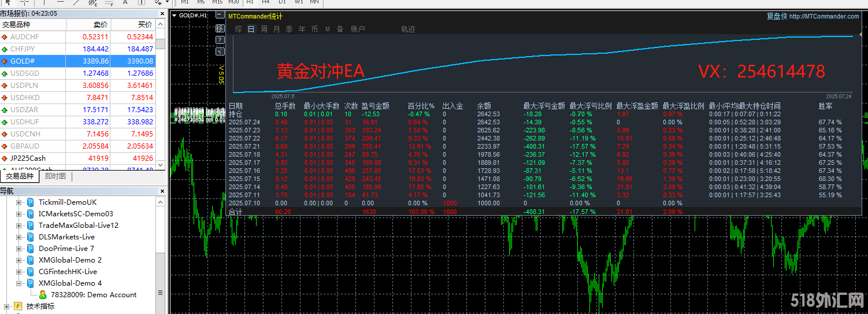The height and width of the screenshot is (314, 868).
Task: Click the 胜率 column header
Action: tap(826, 106)
